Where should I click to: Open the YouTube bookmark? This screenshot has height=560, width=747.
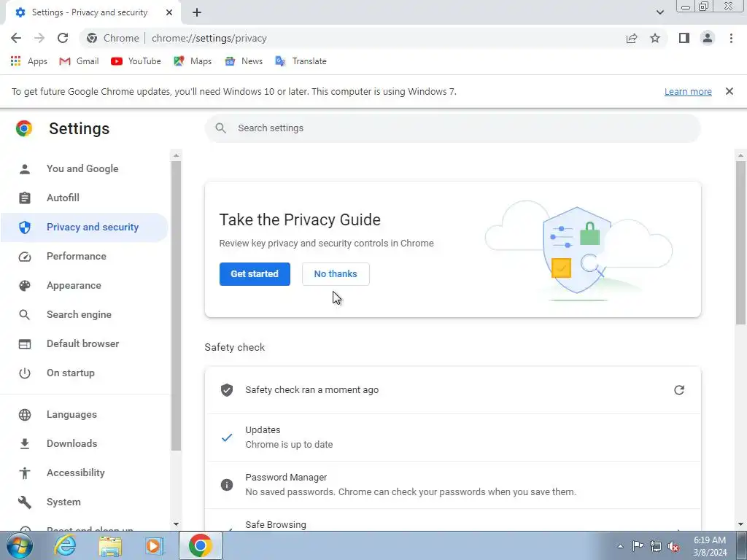[x=136, y=61]
